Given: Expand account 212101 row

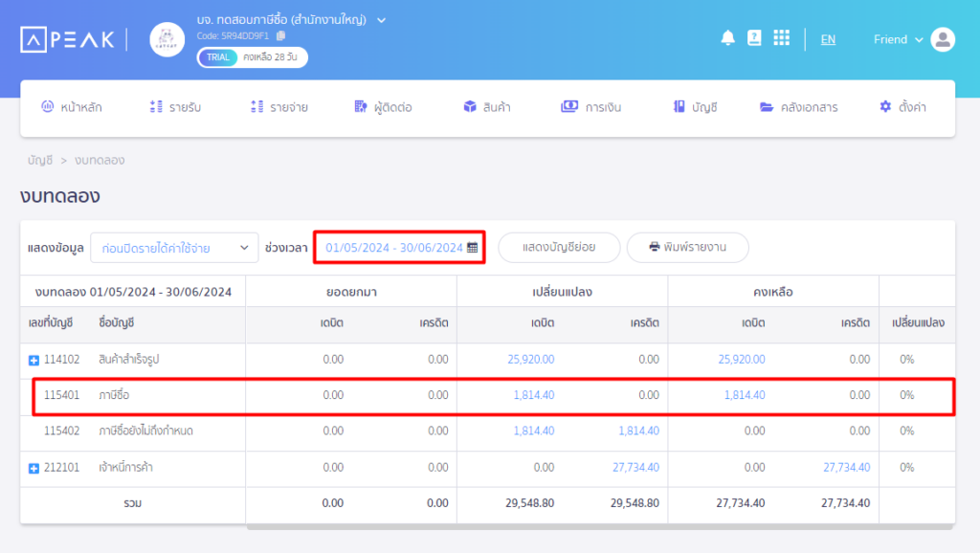Looking at the screenshot, I should [x=33, y=468].
